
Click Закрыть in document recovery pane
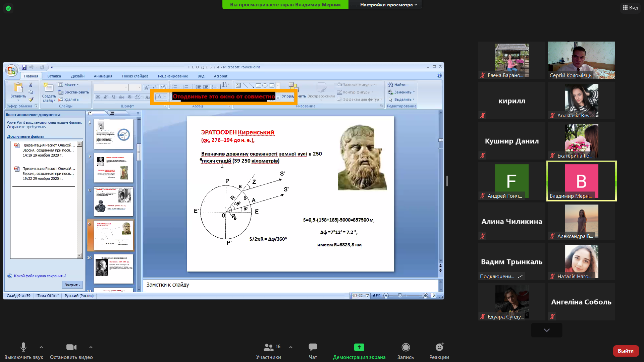[72, 285]
